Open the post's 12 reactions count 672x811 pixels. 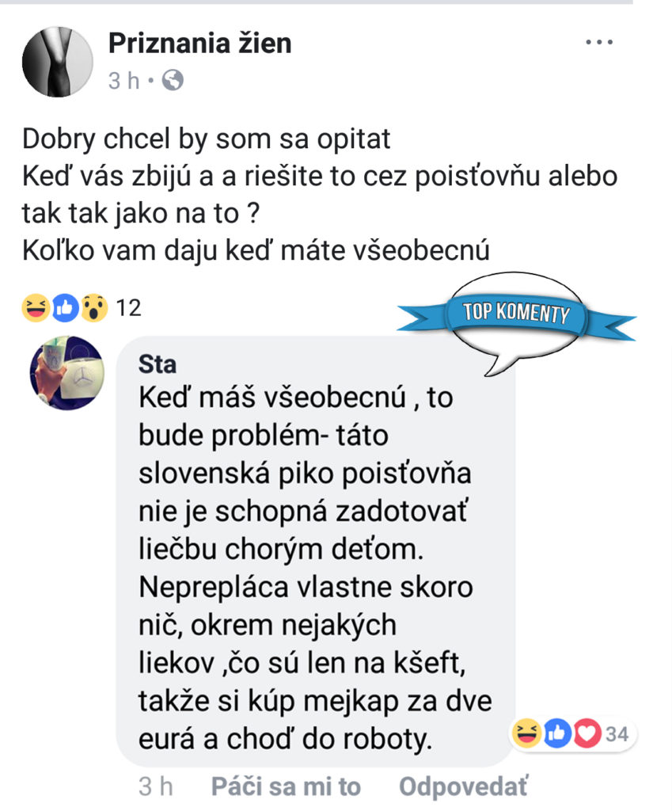(128, 308)
